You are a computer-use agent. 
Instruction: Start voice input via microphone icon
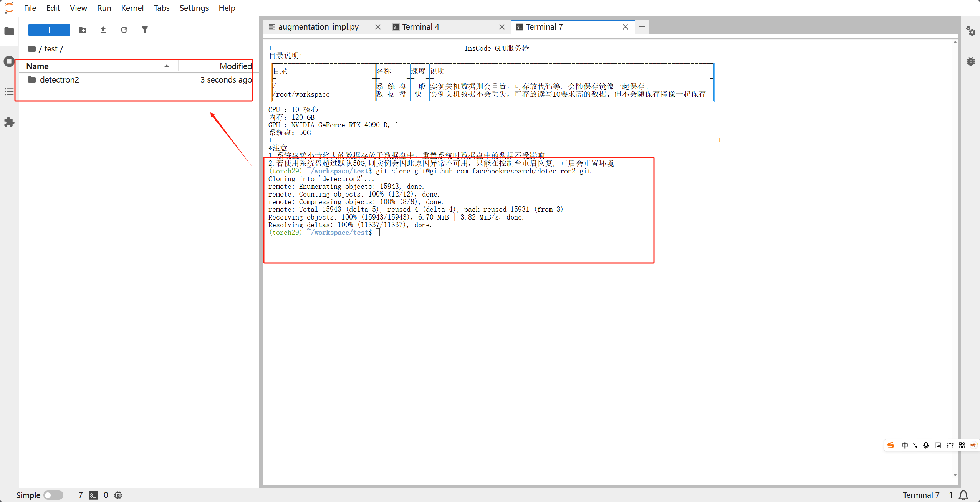[926, 445]
